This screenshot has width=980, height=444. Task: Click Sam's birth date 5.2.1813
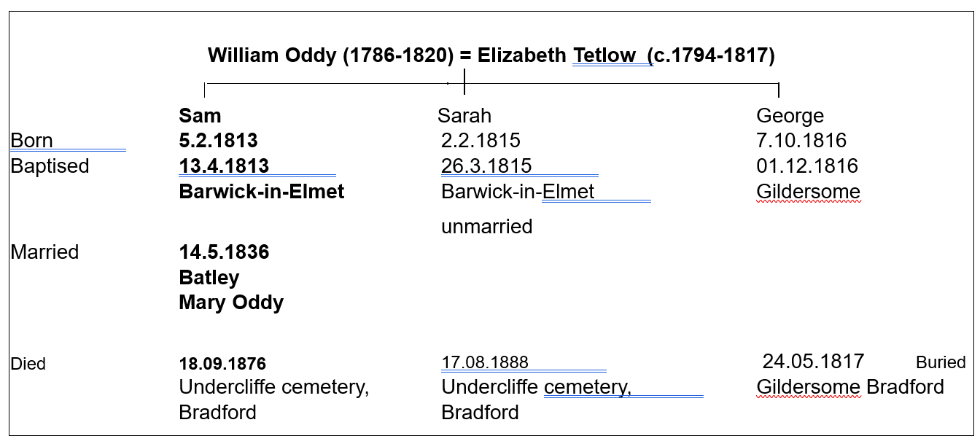point(218,141)
